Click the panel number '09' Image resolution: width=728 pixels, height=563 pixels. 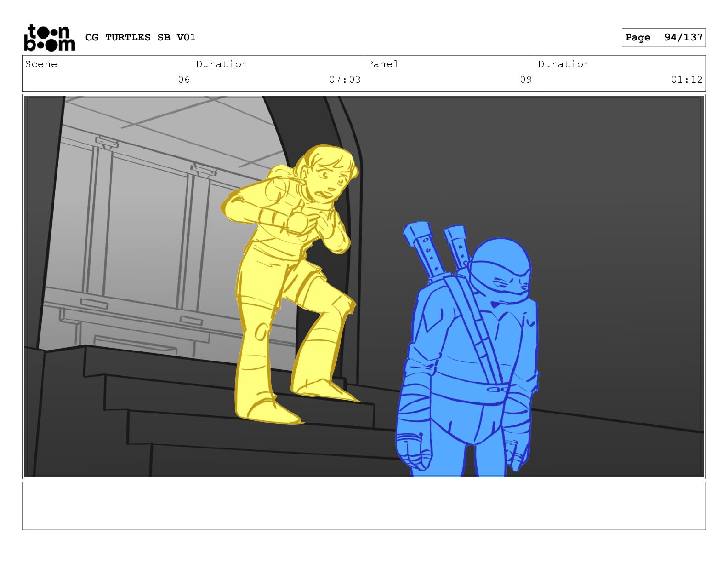(x=526, y=80)
